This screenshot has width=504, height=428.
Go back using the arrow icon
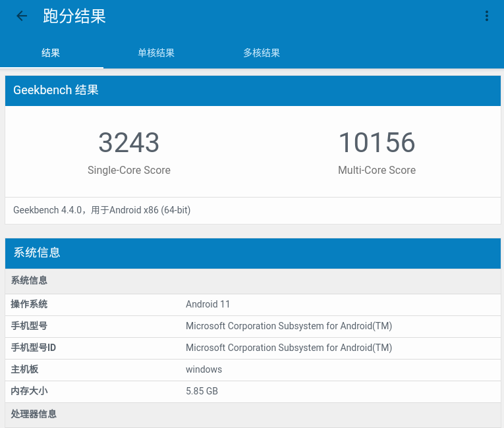22,16
